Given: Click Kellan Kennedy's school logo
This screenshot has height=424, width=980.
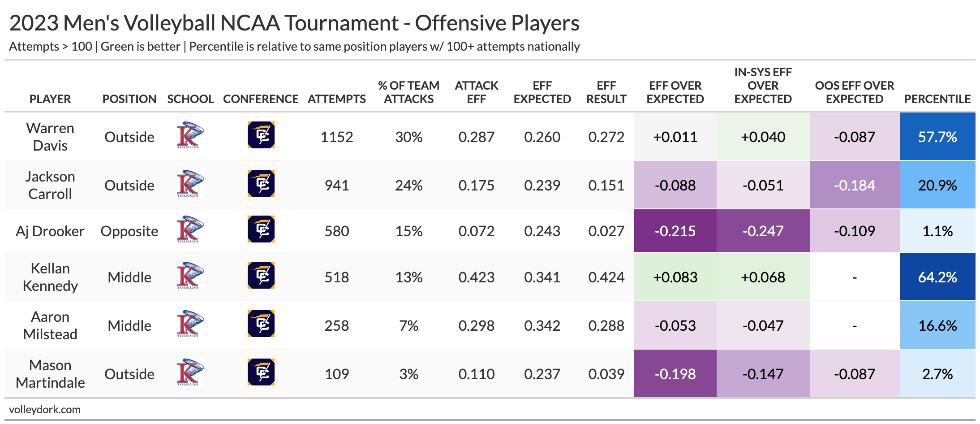Looking at the screenshot, I should coord(190,276).
